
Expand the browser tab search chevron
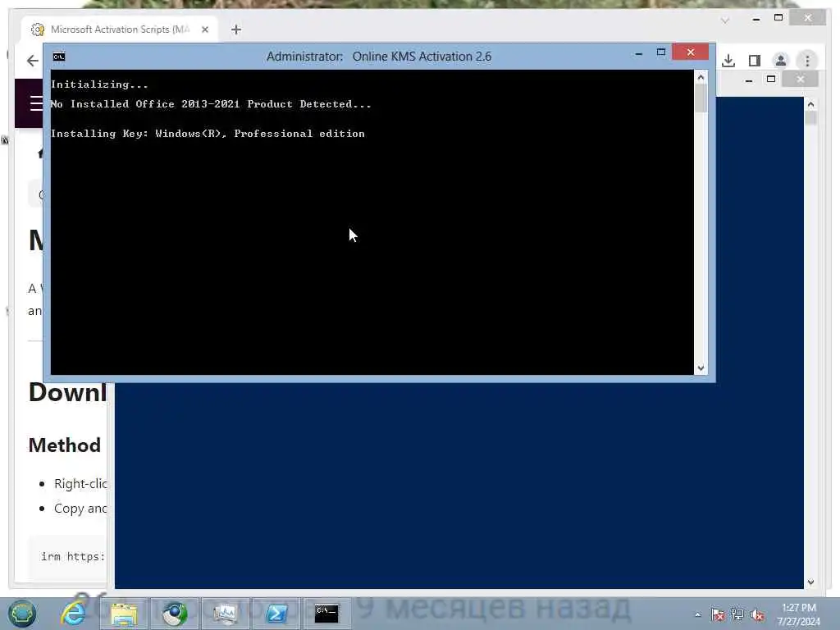tap(725, 21)
